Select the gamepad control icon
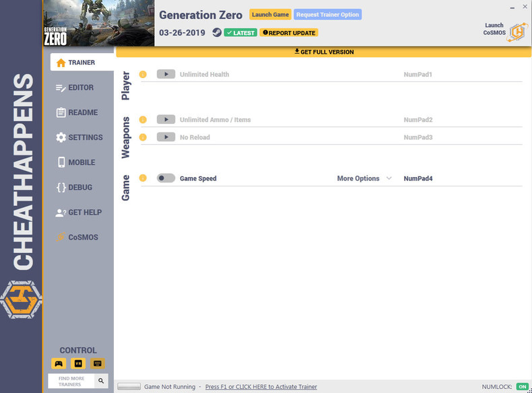 59,363
